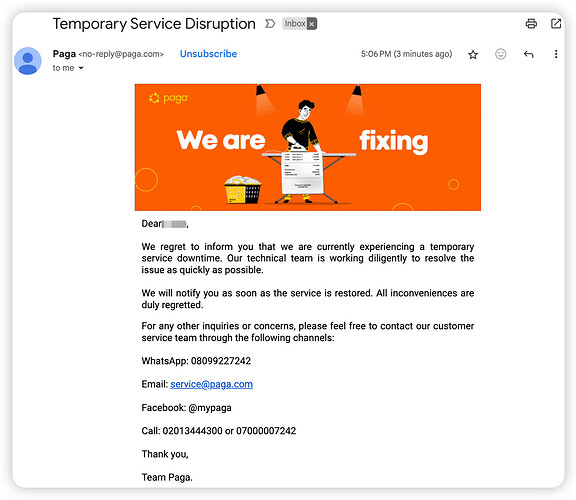Reply using the arrow icon

click(528, 54)
